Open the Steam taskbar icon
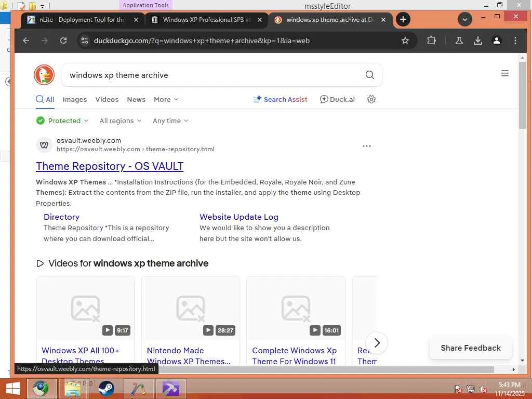 tap(106, 389)
